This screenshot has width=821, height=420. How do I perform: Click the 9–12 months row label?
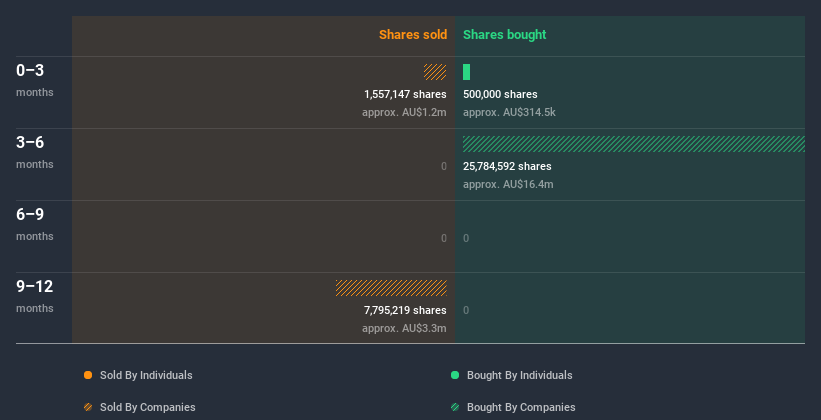pos(35,296)
